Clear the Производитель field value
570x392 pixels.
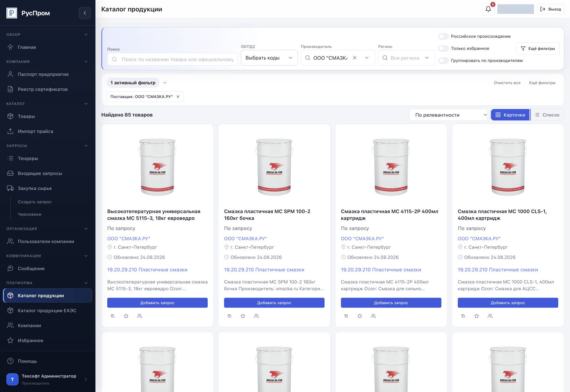[354, 58]
